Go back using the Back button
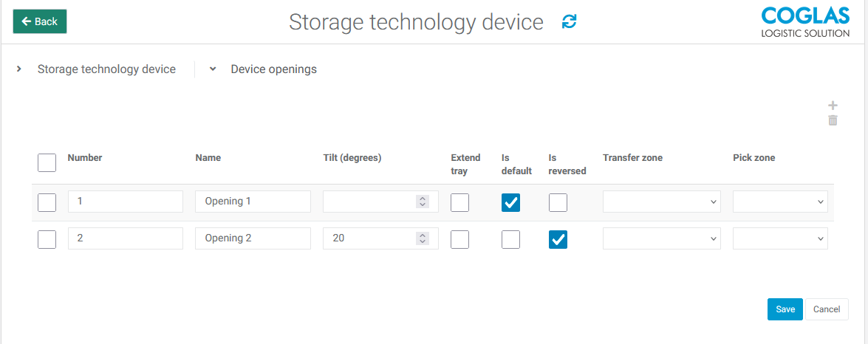The image size is (868, 344). (x=40, y=21)
